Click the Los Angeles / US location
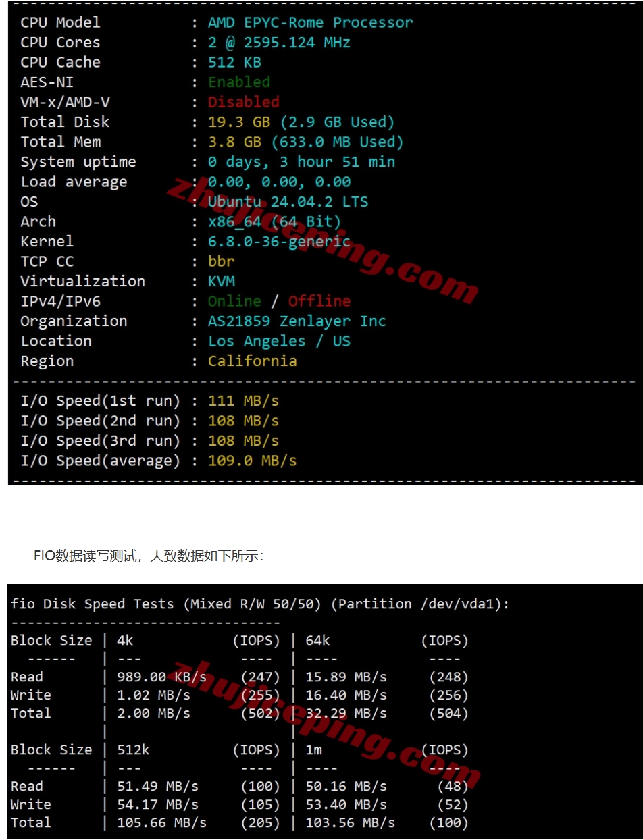The image size is (643, 840). point(279,341)
